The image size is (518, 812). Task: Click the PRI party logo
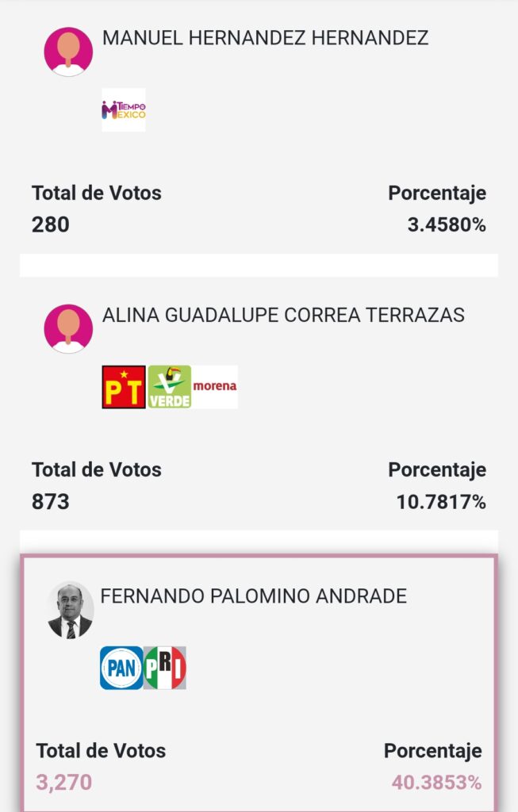pos(165,668)
